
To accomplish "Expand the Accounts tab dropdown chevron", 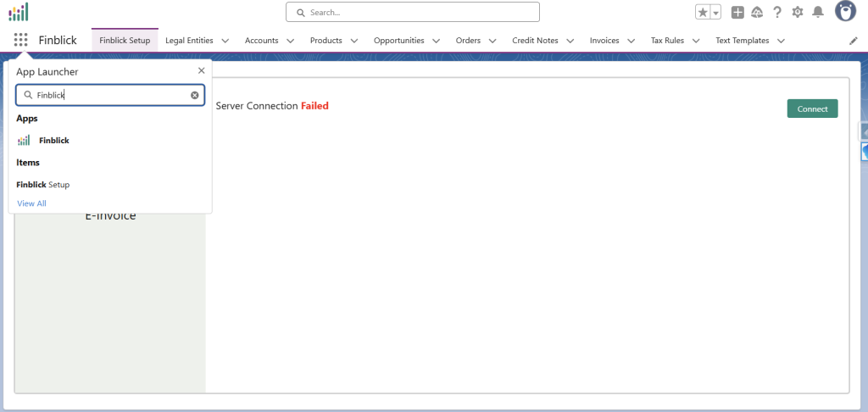I will (x=290, y=41).
